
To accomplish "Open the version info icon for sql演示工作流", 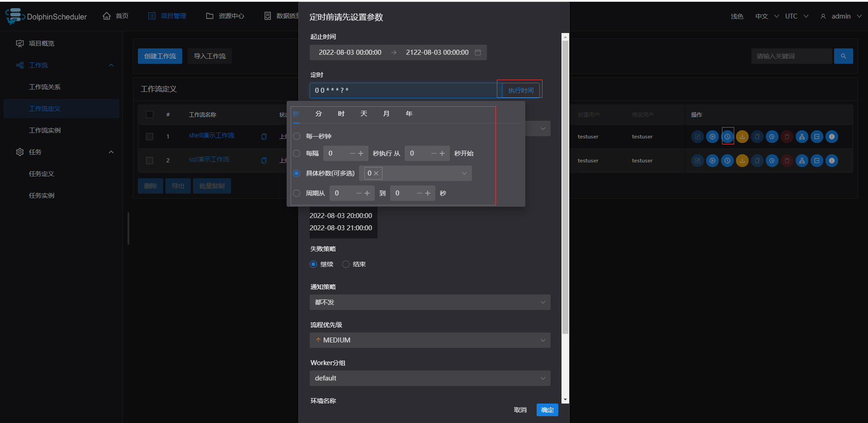I will [x=832, y=161].
